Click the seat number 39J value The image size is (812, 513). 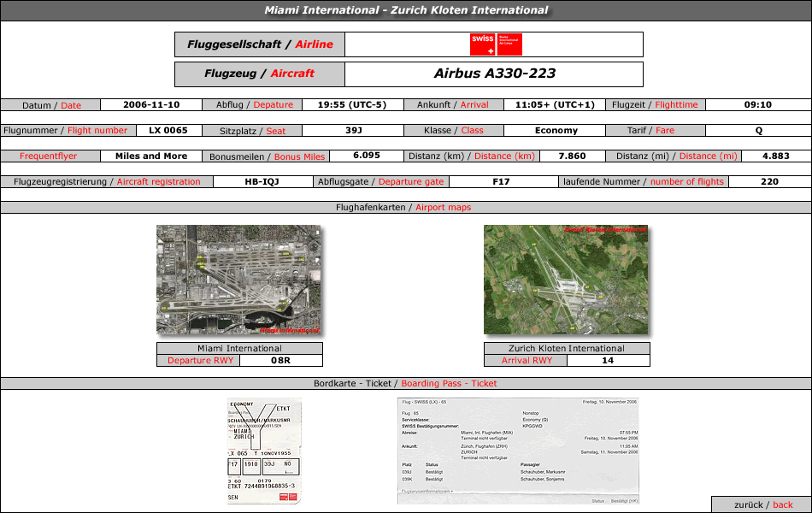click(353, 131)
